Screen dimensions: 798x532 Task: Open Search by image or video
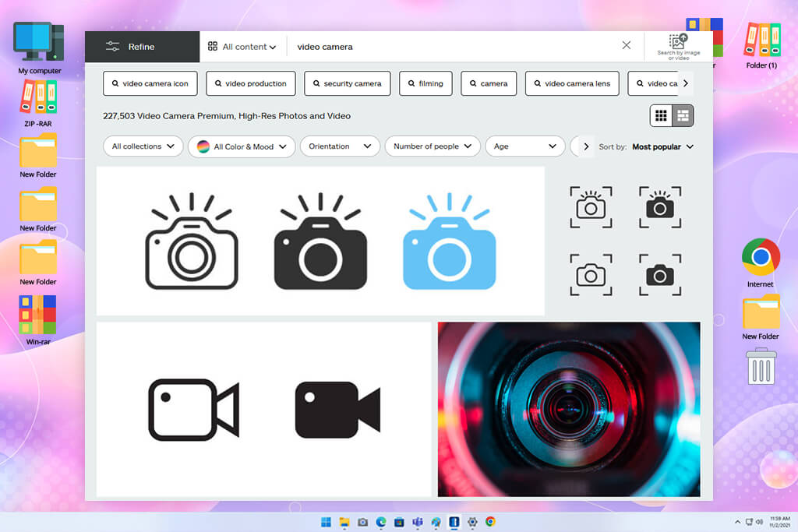pyautogui.click(x=679, y=47)
